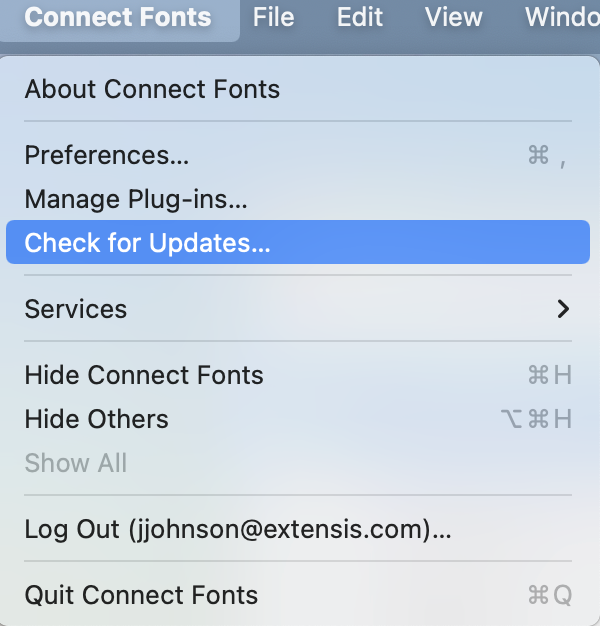Click the ⌥⌘H shortcut beside Hide Others
This screenshot has height=626, width=600.
(536, 419)
